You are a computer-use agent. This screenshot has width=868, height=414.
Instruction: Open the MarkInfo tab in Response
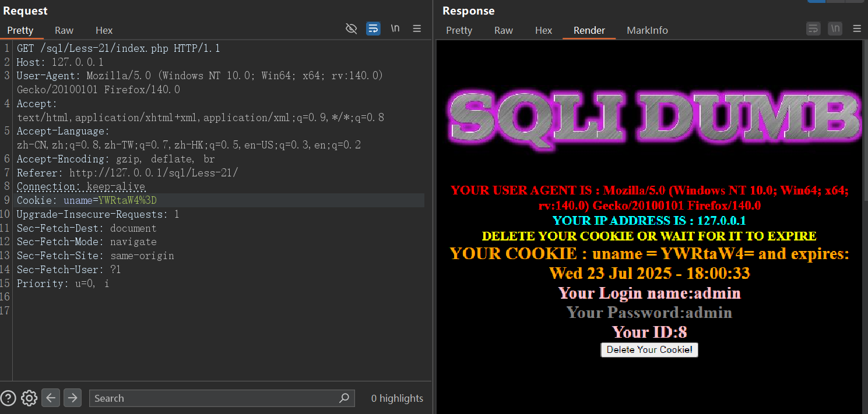pyautogui.click(x=647, y=30)
